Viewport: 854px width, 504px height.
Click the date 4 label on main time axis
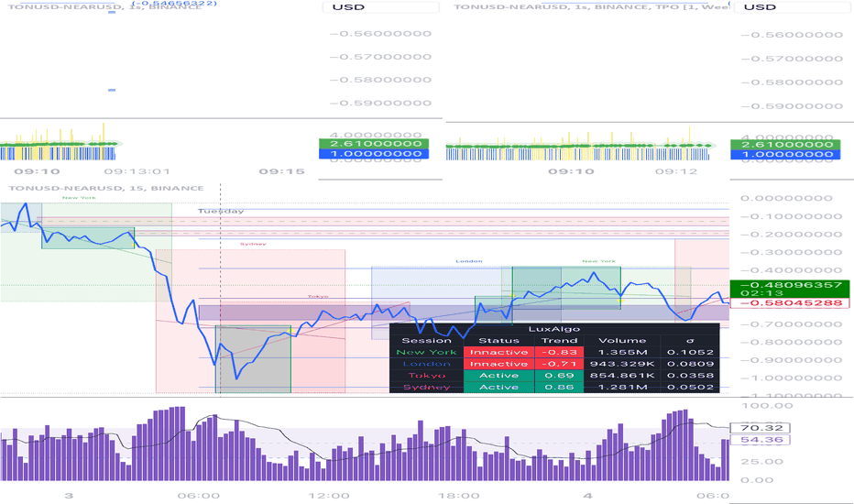coord(587,496)
